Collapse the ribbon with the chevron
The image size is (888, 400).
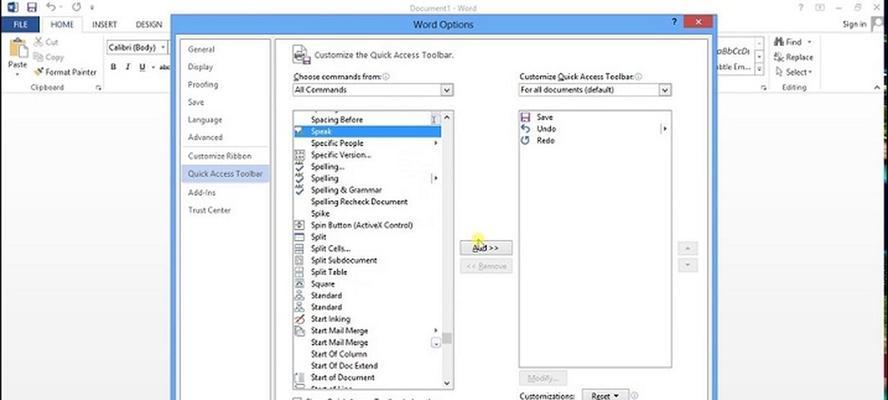[x=878, y=88]
